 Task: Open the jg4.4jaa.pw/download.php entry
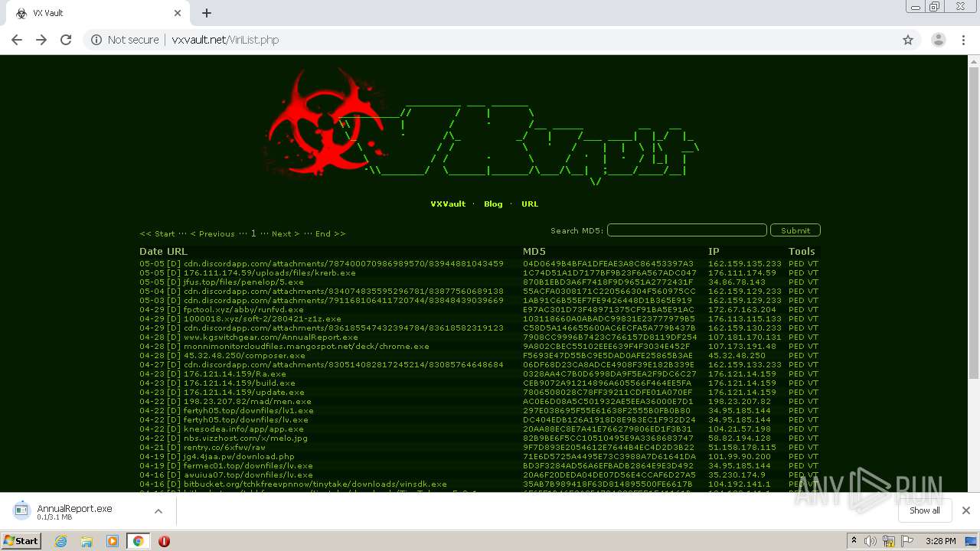point(239,456)
